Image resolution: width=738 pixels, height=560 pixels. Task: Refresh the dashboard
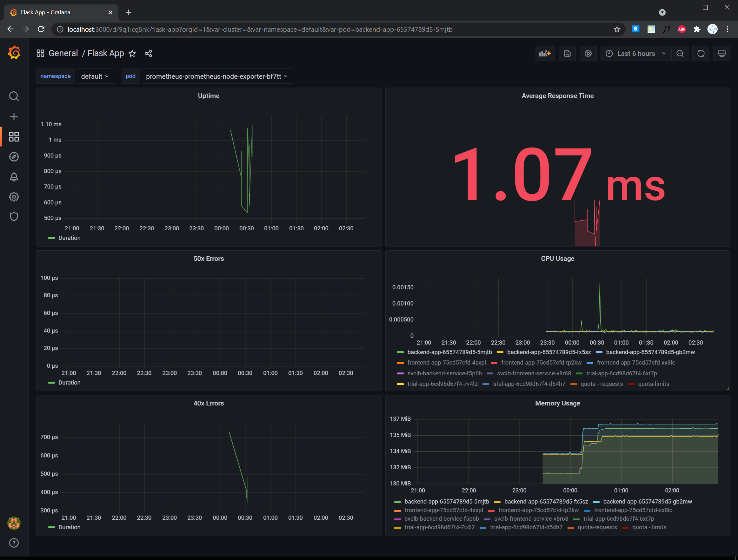tap(701, 53)
